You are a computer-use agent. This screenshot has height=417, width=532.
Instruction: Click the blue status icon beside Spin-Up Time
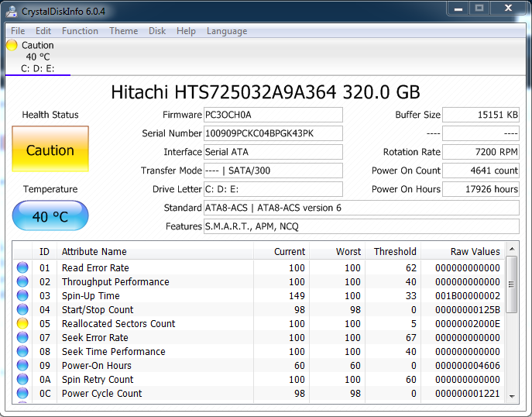click(22, 296)
